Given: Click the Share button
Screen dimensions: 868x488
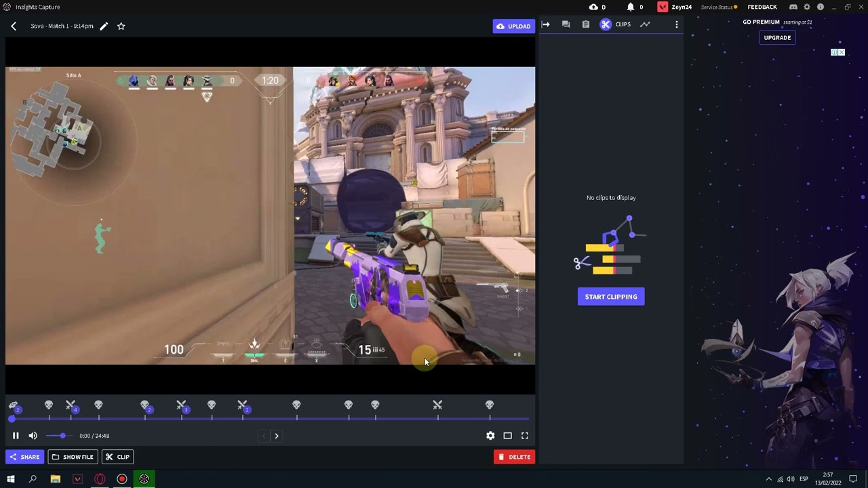Looking at the screenshot, I should coord(24,457).
